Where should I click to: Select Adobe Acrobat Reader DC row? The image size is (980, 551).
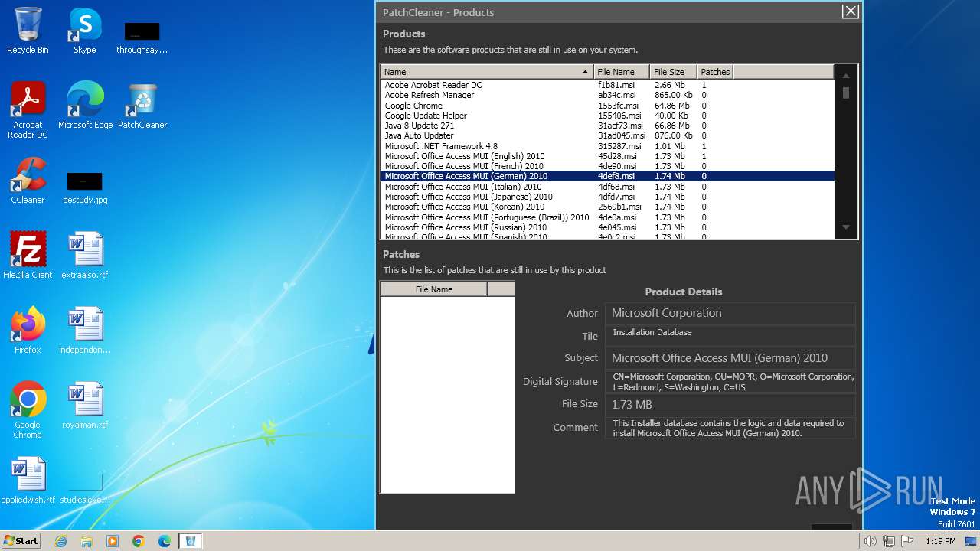607,85
